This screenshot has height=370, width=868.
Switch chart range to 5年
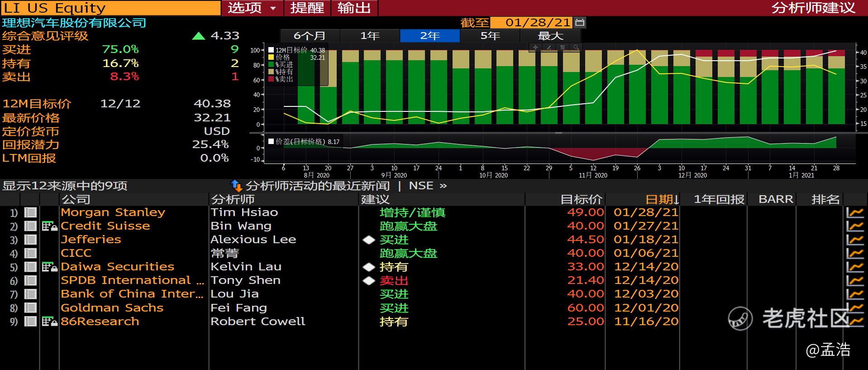(490, 36)
